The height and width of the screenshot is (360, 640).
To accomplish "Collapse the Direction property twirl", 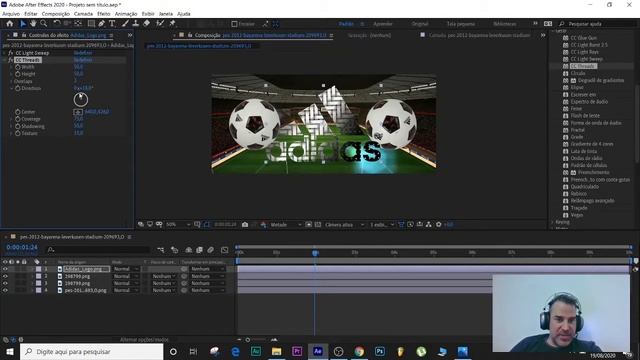I will point(11,88).
